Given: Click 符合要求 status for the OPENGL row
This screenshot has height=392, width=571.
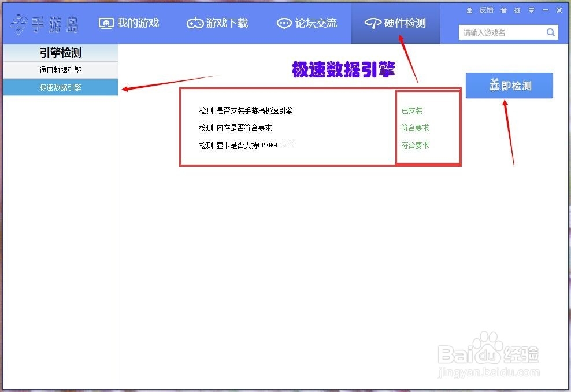Looking at the screenshot, I should tap(415, 145).
